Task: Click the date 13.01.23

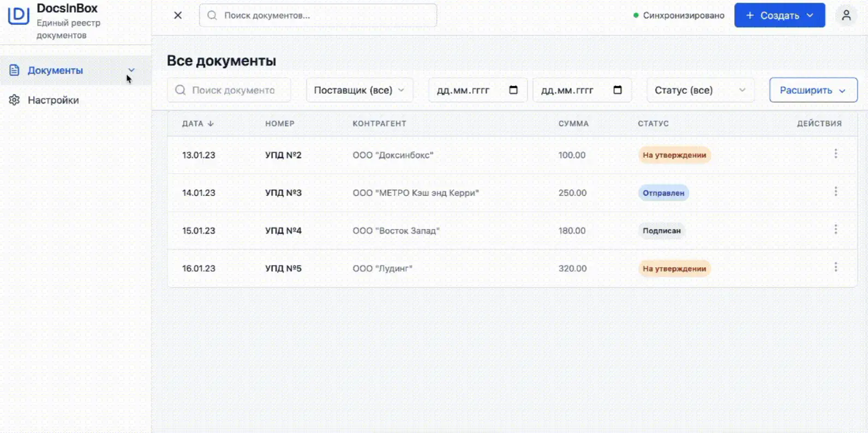Action: click(199, 155)
